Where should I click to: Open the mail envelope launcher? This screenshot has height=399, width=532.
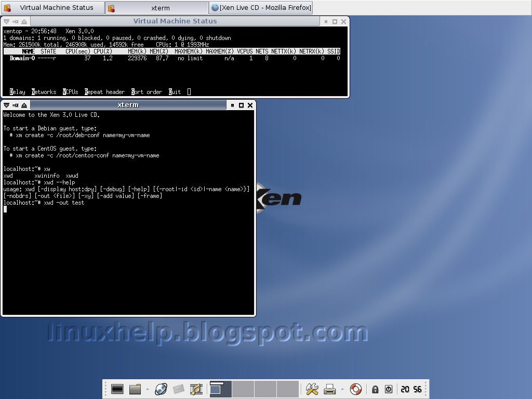click(x=179, y=389)
